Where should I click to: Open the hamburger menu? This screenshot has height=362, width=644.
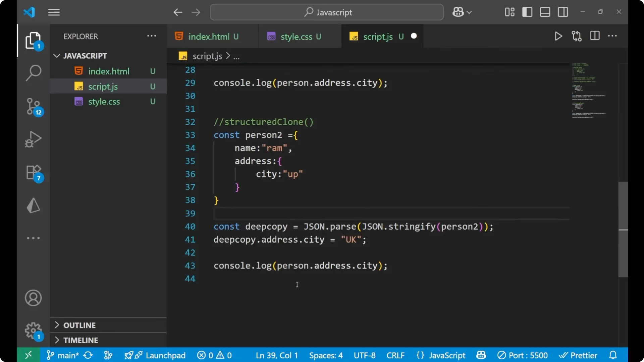coord(54,12)
